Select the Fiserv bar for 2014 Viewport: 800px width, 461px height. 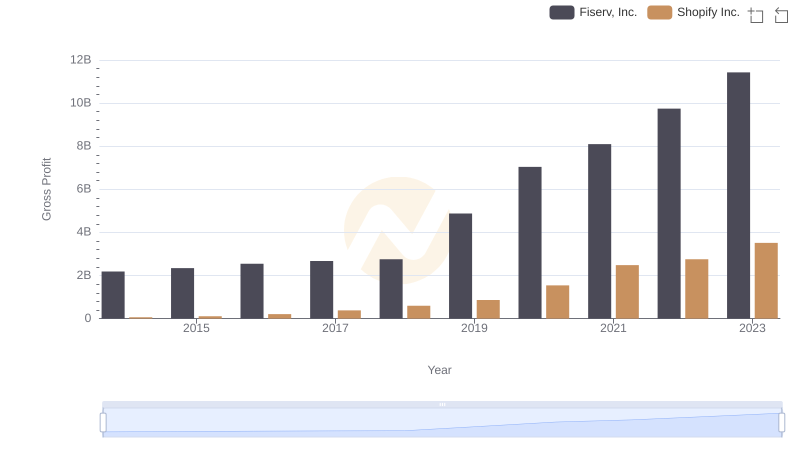coord(113,295)
